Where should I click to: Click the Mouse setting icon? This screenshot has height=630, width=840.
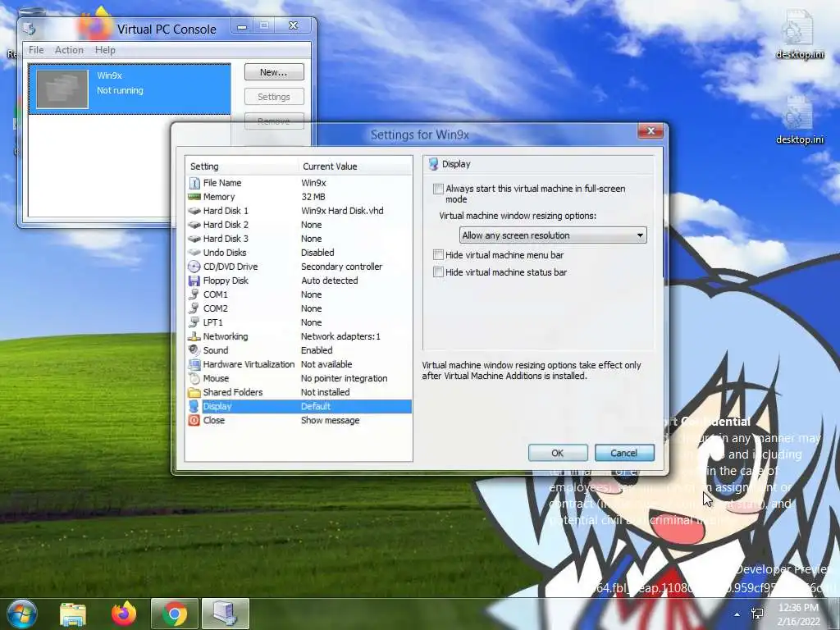(194, 378)
